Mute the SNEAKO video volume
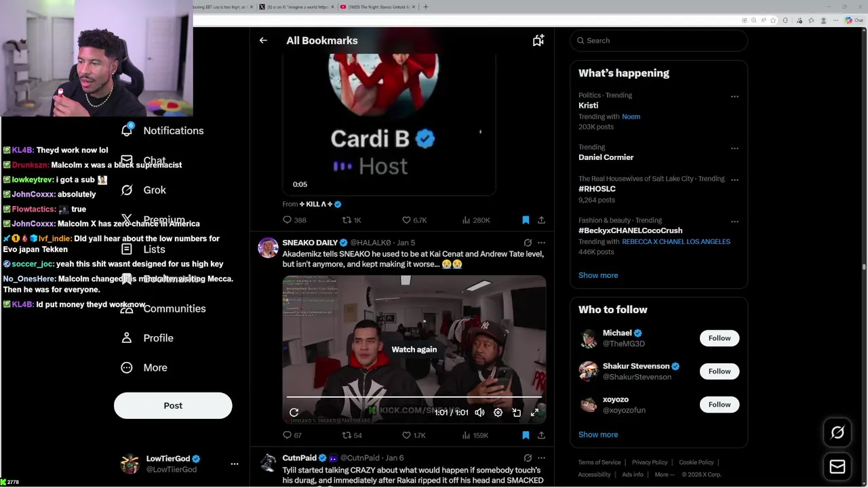The width and height of the screenshot is (868, 488). [x=479, y=413]
